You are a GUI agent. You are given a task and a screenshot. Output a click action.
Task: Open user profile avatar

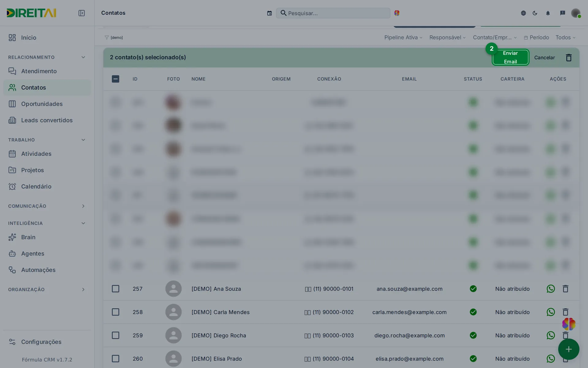[x=576, y=13]
